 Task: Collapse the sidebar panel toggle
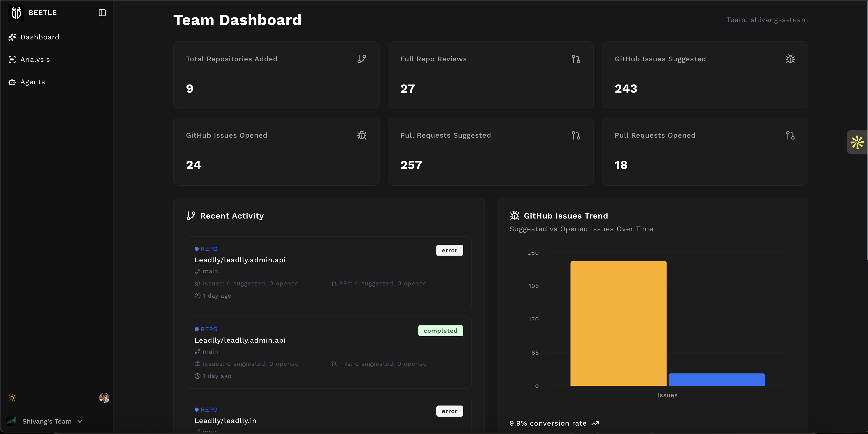point(102,13)
